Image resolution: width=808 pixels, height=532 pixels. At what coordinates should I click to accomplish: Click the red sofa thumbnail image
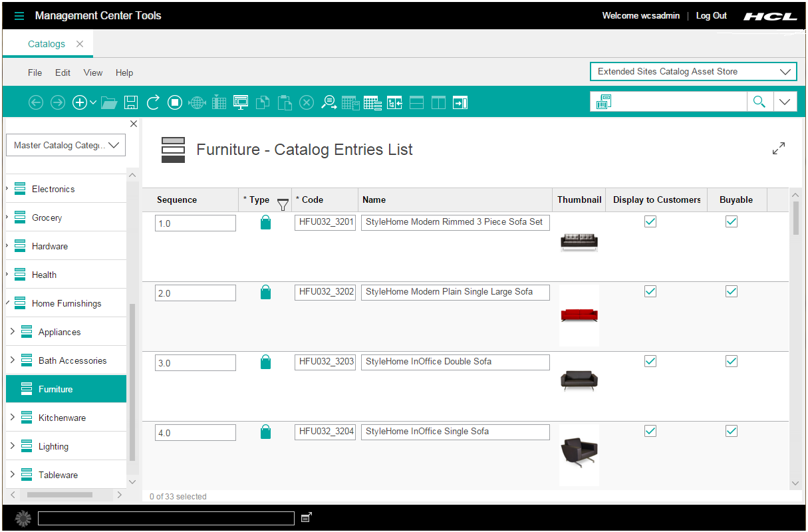(x=579, y=315)
